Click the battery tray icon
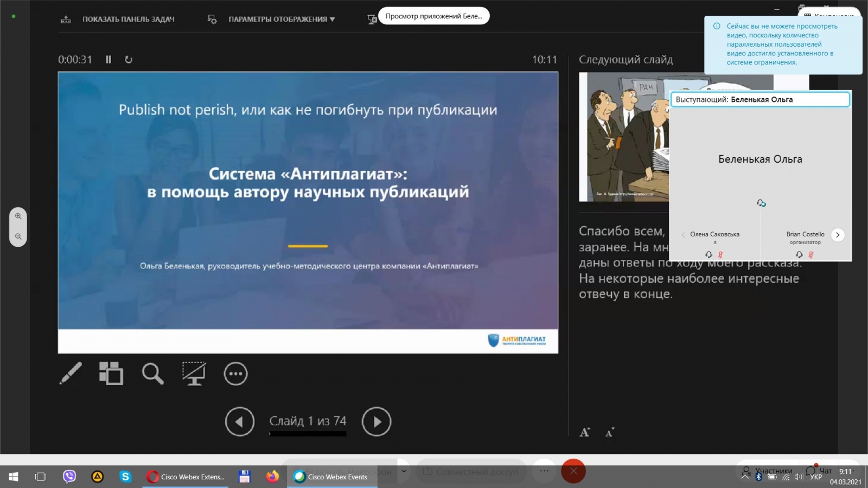Viewport: 868px width, 488px height. tap(771, 477)
